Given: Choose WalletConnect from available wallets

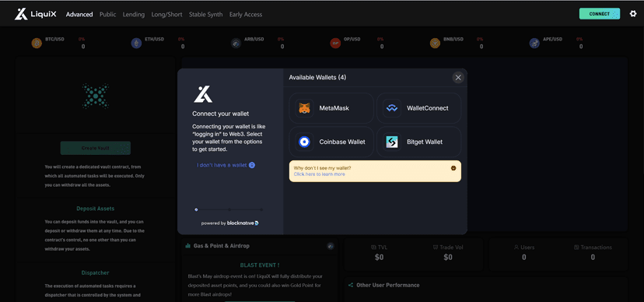Looking at the screenshot, I should pos(418,108).
